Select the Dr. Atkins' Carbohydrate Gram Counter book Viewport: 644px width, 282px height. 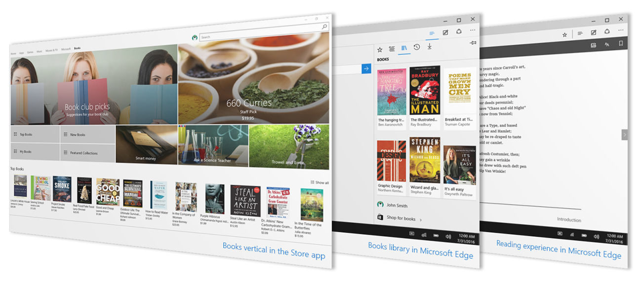coord(278,203)
